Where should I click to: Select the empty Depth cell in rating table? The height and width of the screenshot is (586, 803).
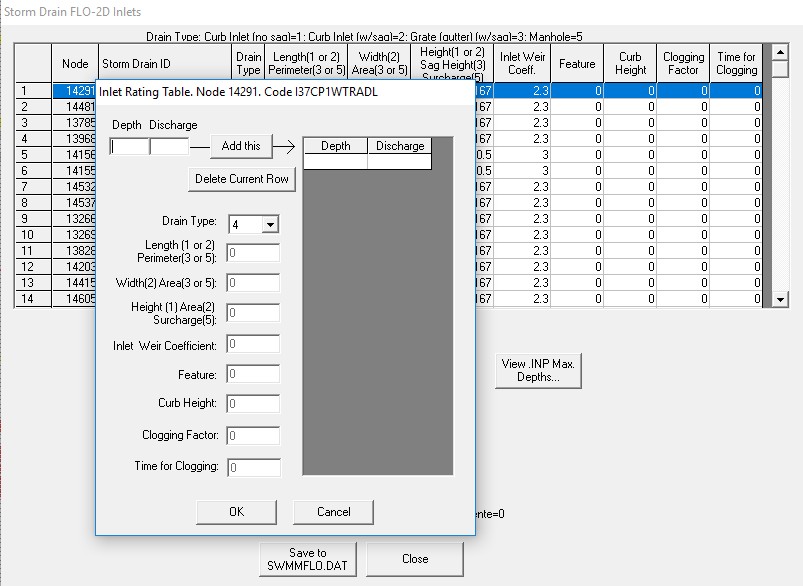point(335,161)
